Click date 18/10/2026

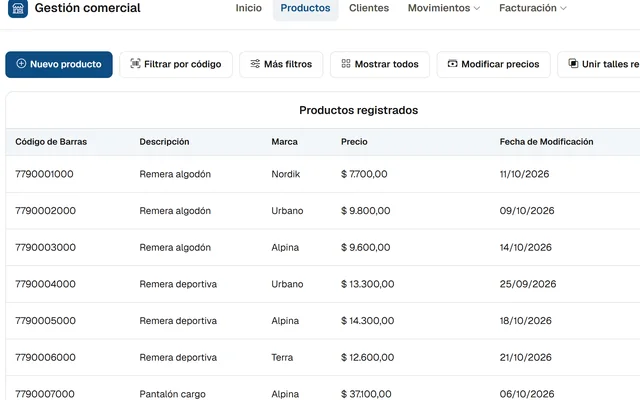pos(526,321)
